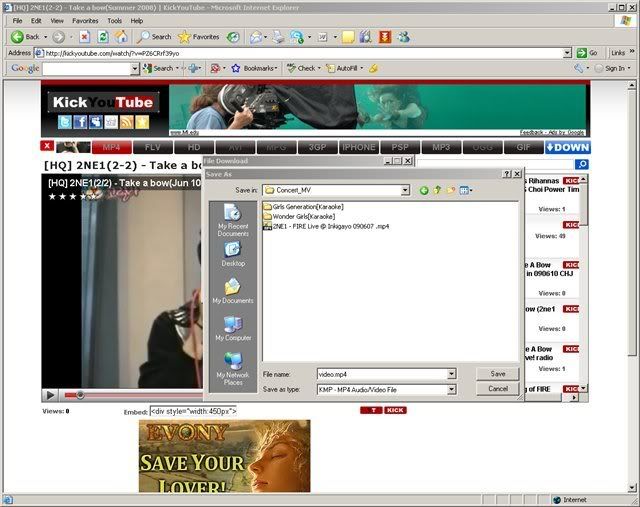Open the Favorites star toolbar button
640x507 pixels.
tap(199, 37)
